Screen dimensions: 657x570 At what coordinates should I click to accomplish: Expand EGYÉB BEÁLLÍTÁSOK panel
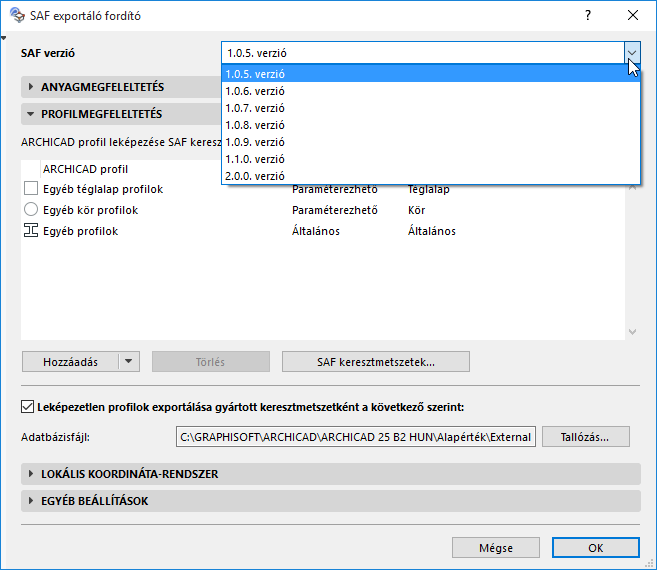(x=31, y=500)
